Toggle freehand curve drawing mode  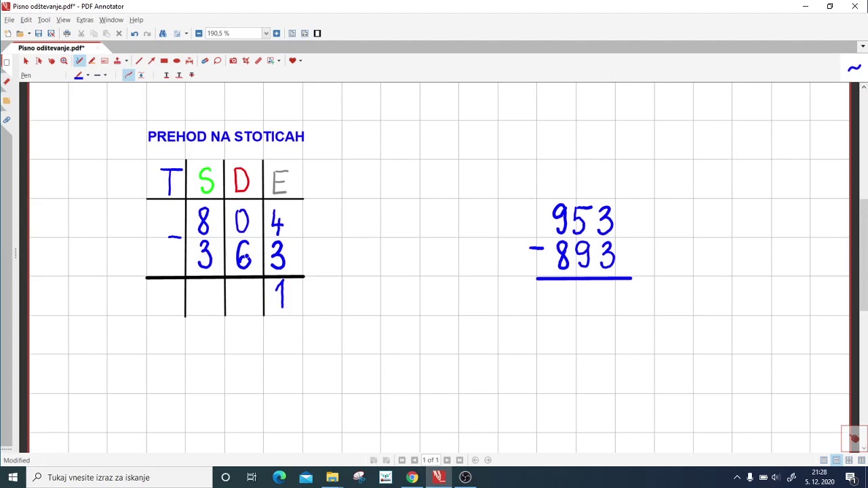click(128, 75)
